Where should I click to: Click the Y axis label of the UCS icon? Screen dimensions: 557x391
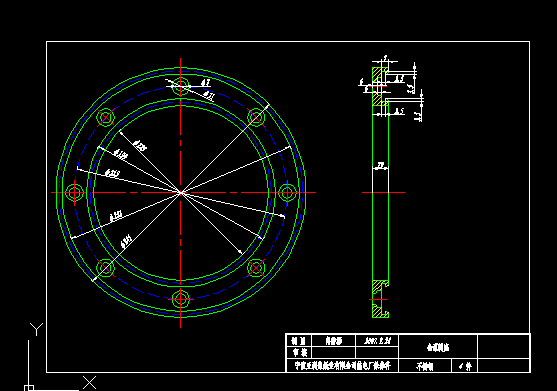coord(37,329)
